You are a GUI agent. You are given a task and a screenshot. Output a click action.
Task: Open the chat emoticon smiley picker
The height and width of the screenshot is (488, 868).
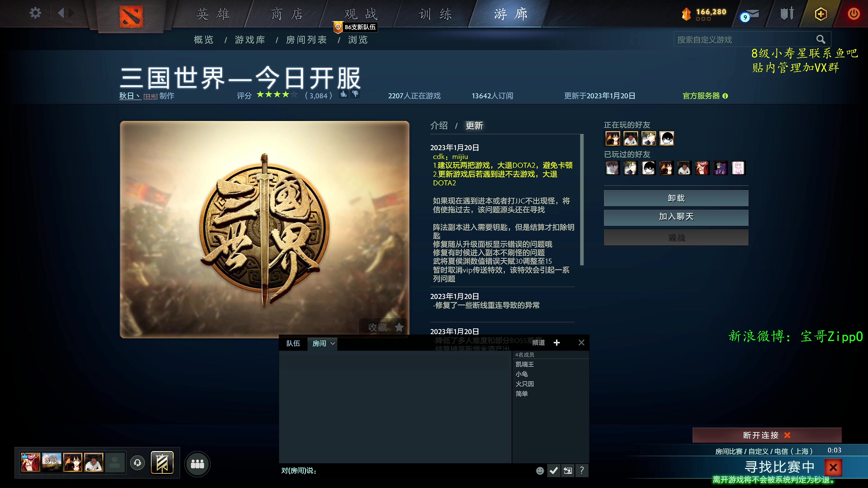tap(540, 470)
